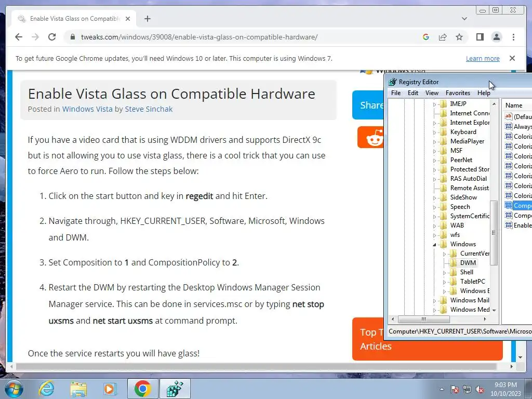The height and width of the screenshot is (399, 532).
Task: Go back in Chrome with the back arrow
Action: click(19, 37)
